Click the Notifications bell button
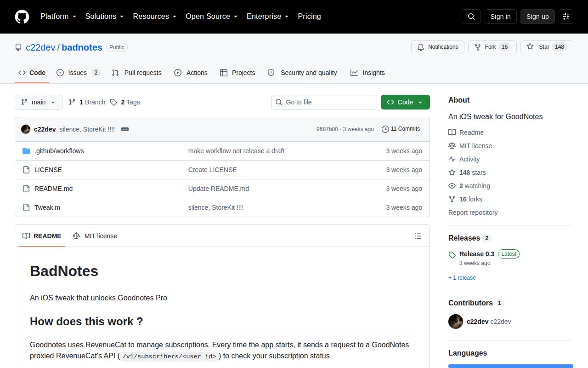Viewport: 588px width, 368px height. [x=438, y=47]
